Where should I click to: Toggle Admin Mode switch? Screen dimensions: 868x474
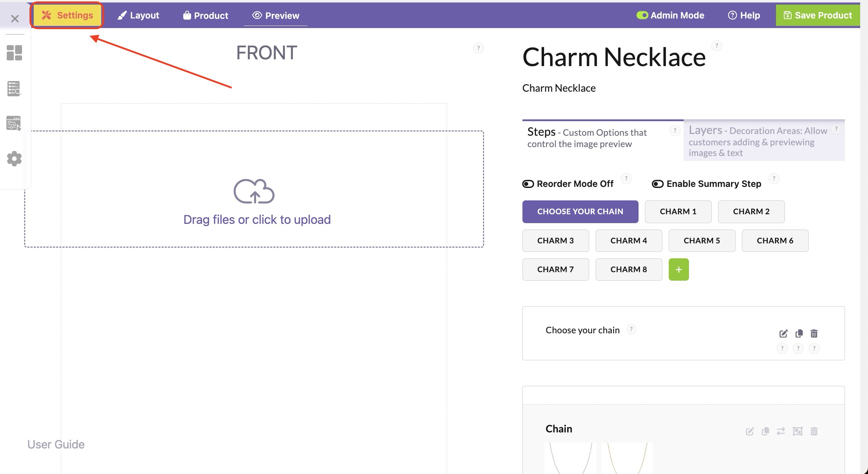642,15
